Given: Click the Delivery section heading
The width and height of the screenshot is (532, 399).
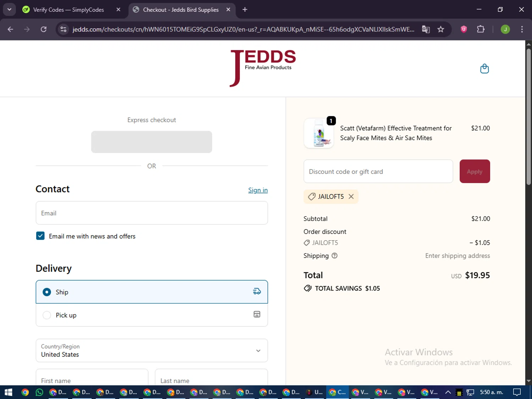Looking at the screenshot, I should pyautogui.click(x=54, y=268).
